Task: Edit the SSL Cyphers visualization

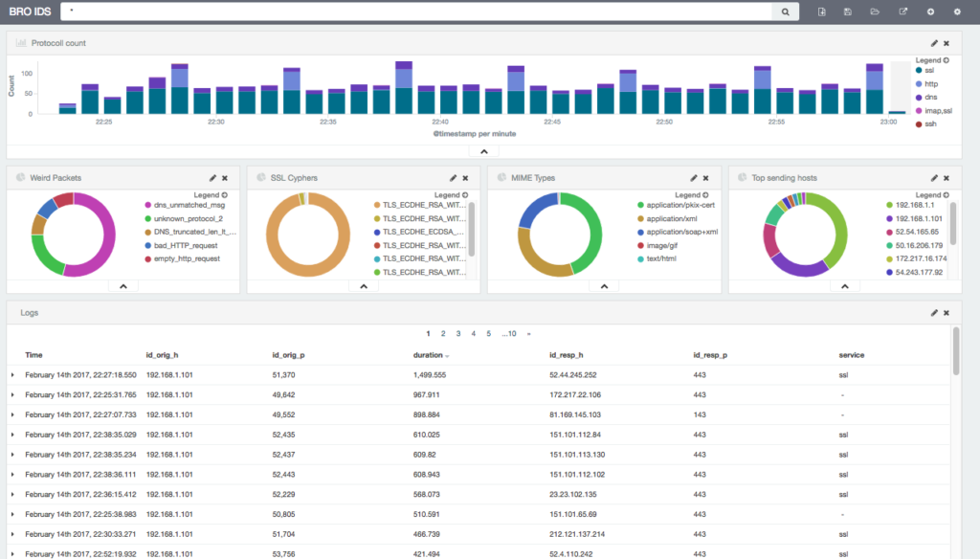Action: [x=453, y=177]
